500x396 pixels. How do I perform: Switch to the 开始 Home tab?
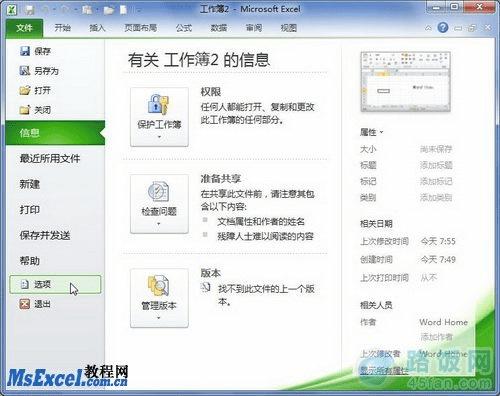pos(63,28)
